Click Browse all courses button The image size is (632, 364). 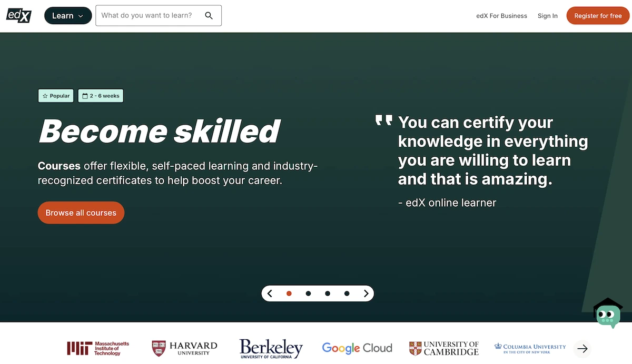81,213
